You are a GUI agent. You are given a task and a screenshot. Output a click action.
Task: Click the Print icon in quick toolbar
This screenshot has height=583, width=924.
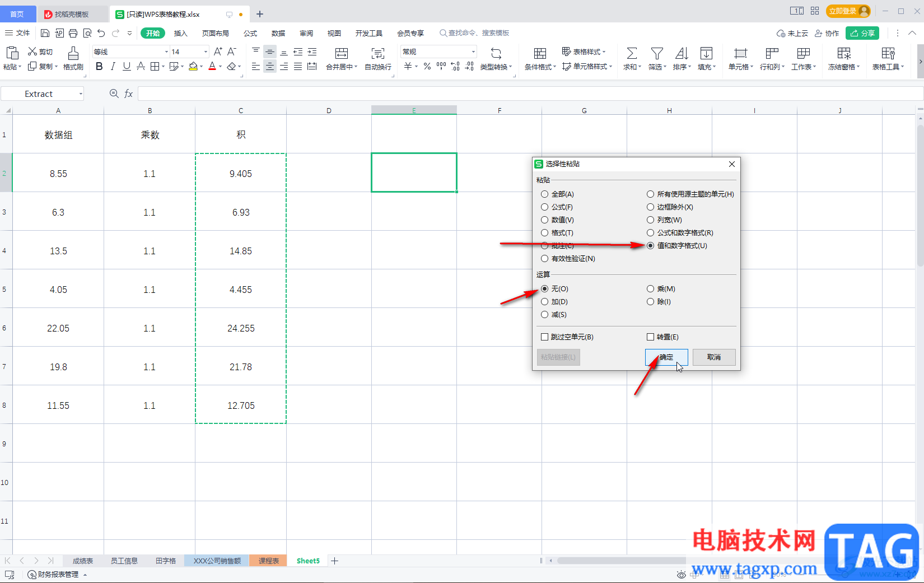pos(73,33)
